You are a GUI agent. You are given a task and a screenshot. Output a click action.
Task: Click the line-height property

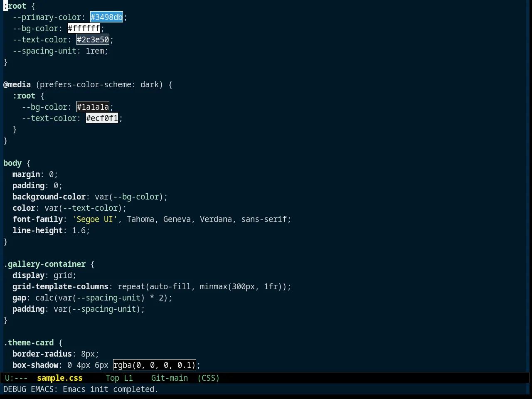click(x=37, y=230)
